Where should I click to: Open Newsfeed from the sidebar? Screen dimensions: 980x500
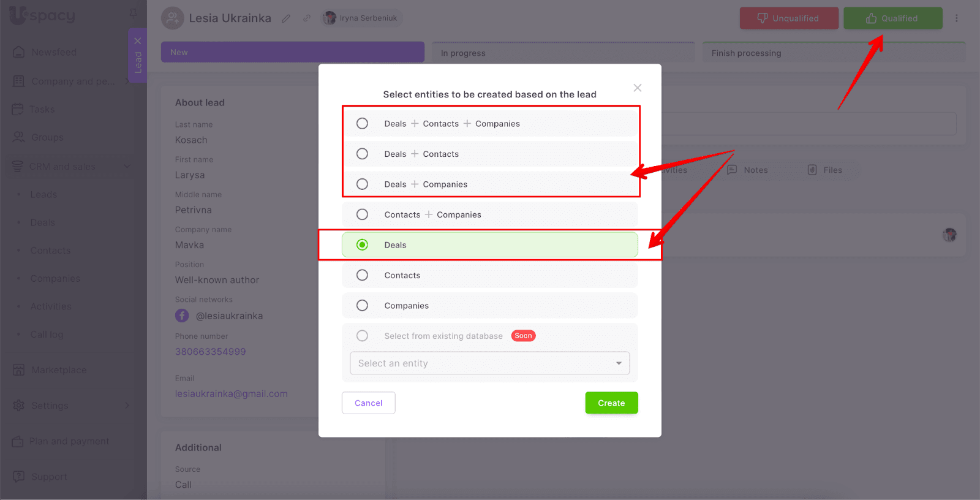54,53
